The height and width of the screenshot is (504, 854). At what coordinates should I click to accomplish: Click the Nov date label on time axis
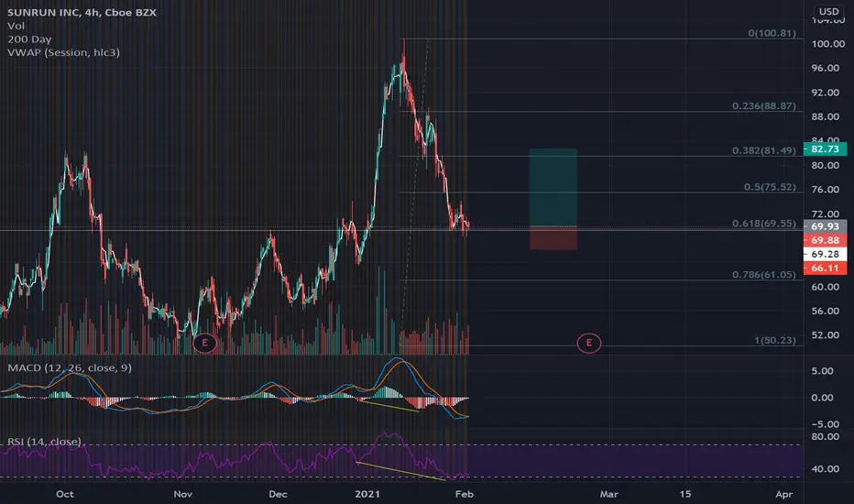click(183, 494)
